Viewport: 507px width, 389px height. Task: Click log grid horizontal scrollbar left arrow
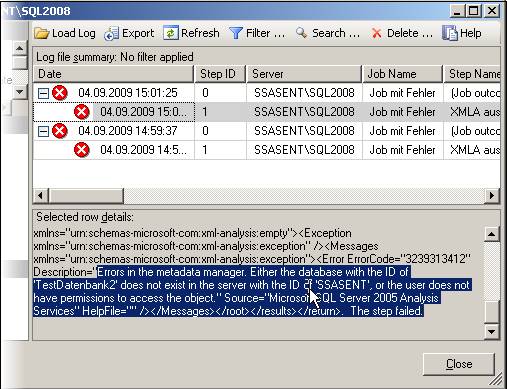click(41, 195)
